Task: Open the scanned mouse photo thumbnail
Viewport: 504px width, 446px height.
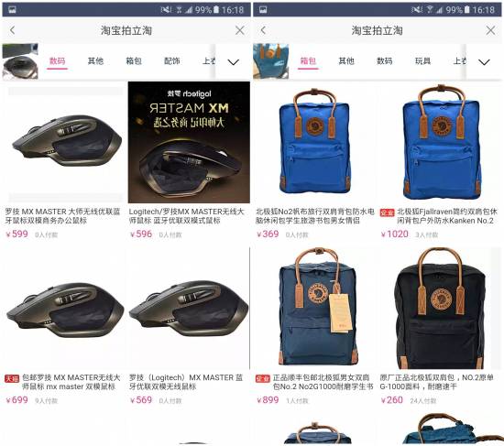Action: tap(20, 61)
